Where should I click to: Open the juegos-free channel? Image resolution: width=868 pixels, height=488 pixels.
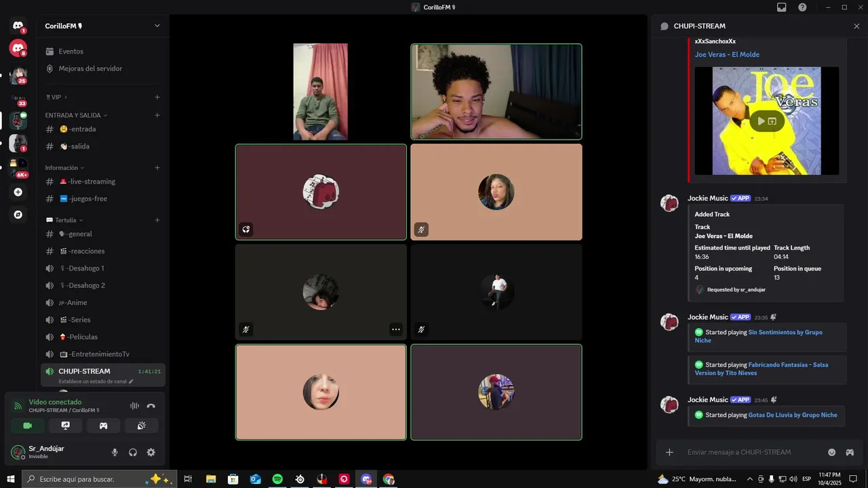103,199
